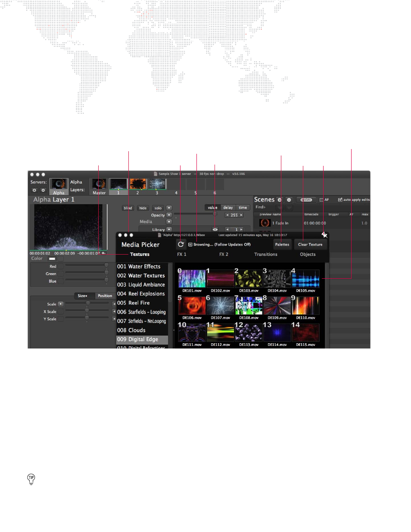
Task: Select layer 2 thumbnail
Action: tap(138, 184)
